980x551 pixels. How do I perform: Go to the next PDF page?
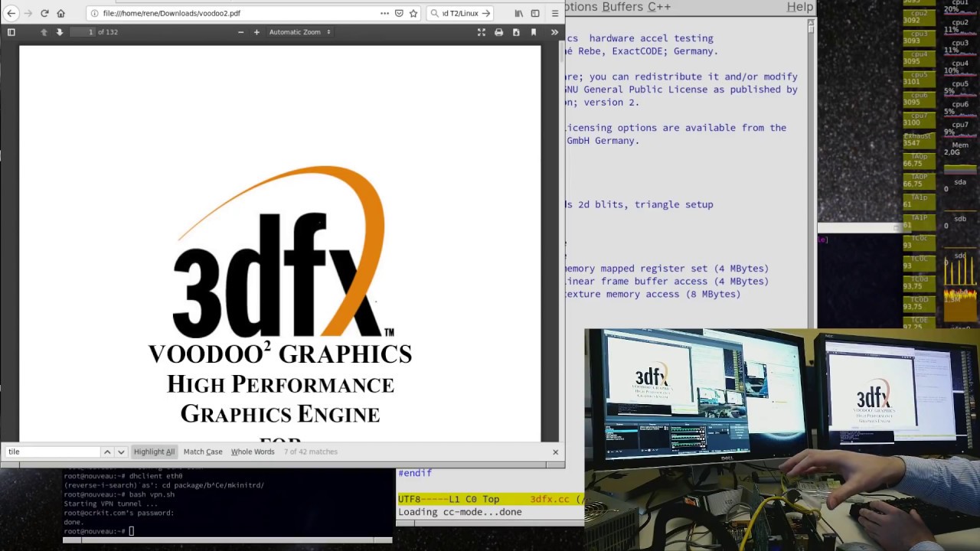click(59, 32)
